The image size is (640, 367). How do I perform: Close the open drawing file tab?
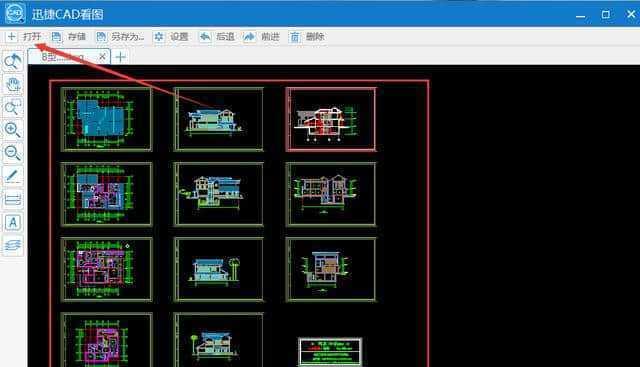click(102, 57)
